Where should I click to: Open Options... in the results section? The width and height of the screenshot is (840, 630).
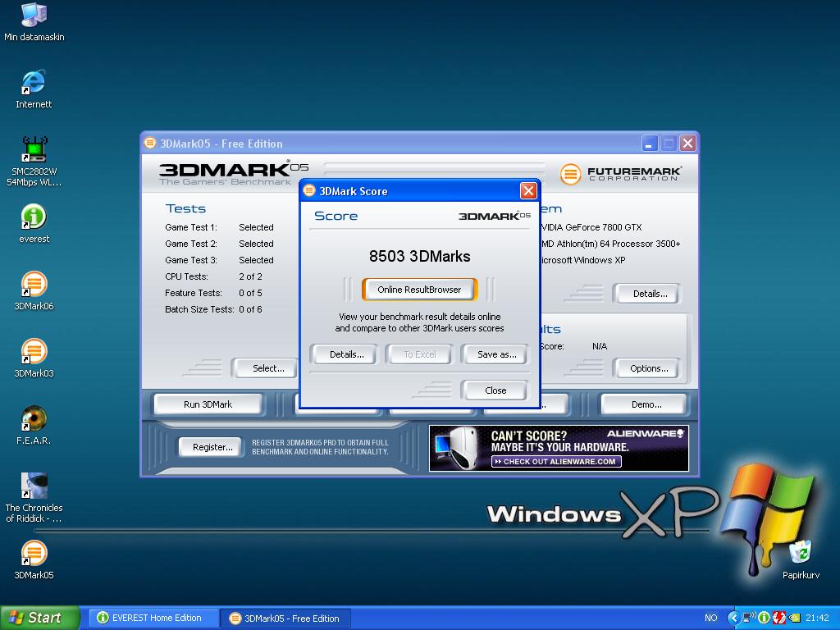pyautogui.click(x=649, y=368)
